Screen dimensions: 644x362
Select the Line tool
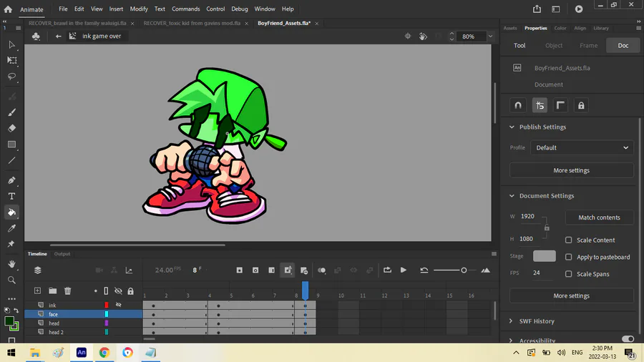click(11, 160)
